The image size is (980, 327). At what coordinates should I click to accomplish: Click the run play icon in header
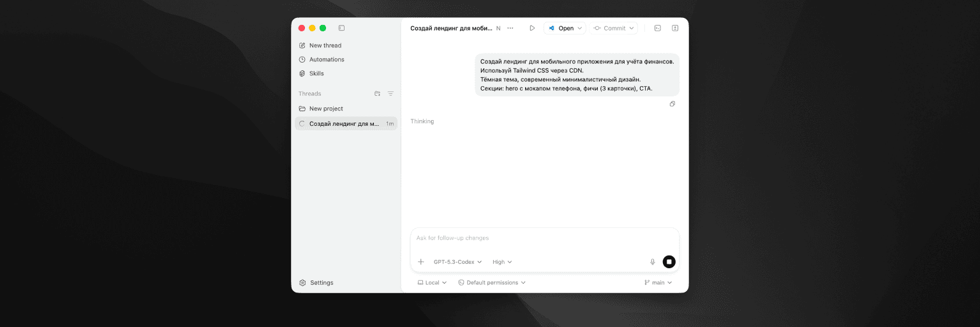[532, 28]
